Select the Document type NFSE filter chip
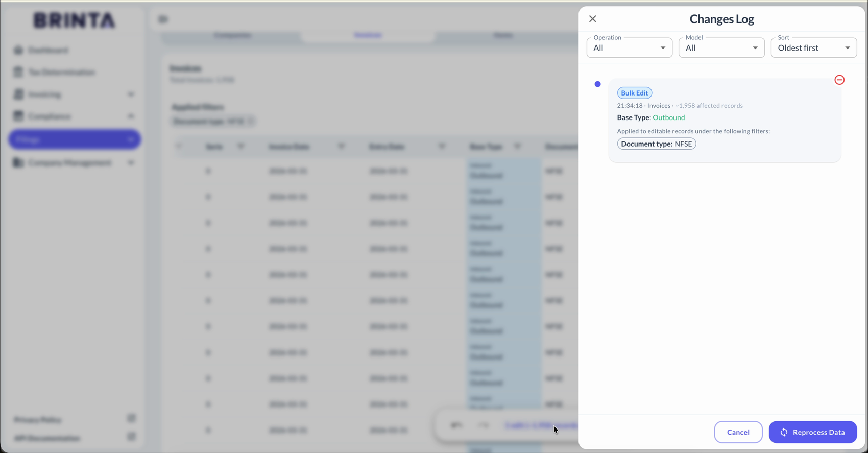This screenshot has height=453, width=868. coord(657,144)
